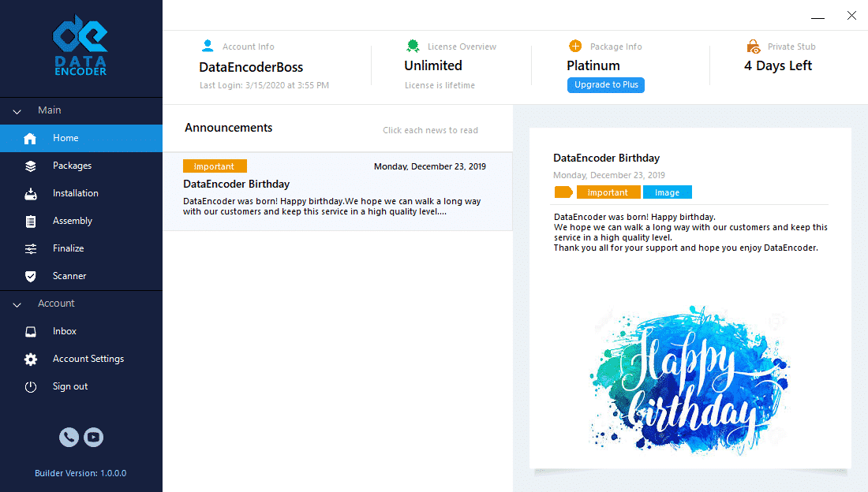Click the Account Settings gear icon
Image resolution: width=868 pixels, height=492 pixels.
point(31,360)
